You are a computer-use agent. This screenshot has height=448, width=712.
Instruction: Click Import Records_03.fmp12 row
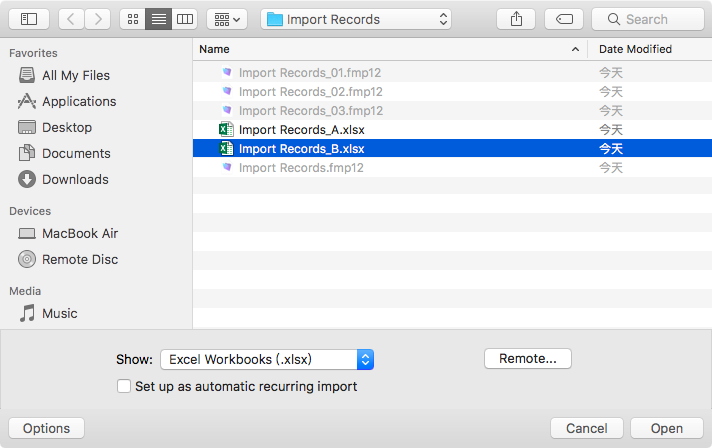(x=452, y=111)
